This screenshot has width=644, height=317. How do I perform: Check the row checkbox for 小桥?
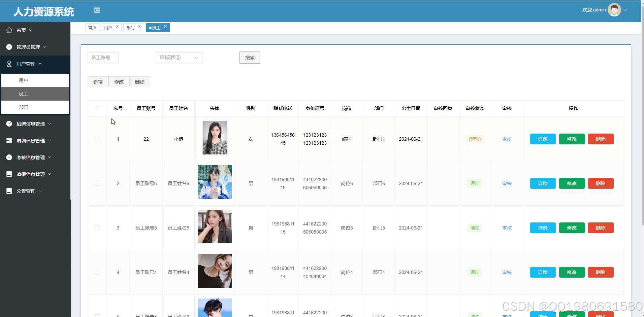pyautogui.click(x=97, y=139)
